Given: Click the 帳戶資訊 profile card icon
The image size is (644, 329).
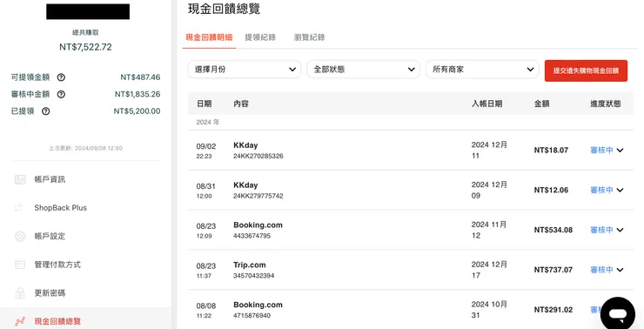Looking at the screenshot, I should pos(20,179).
